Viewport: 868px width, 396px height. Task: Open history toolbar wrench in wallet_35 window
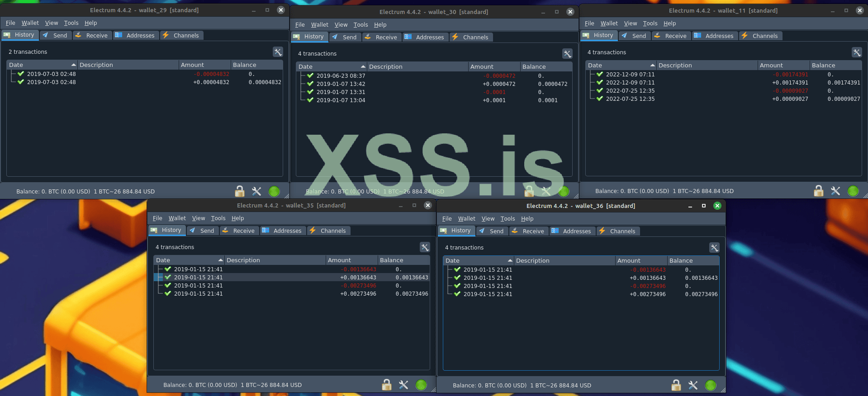[x=425, y=247]
